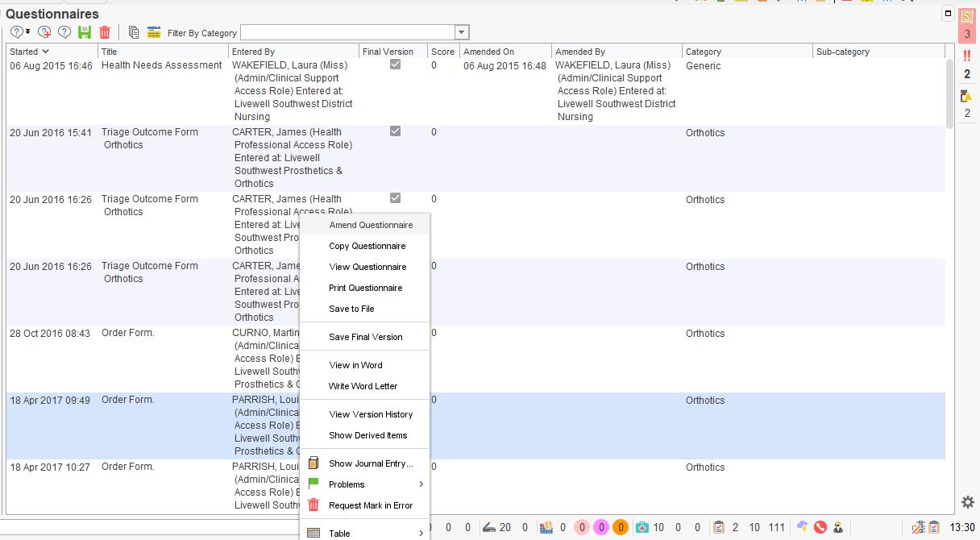Click the green save disk icon

click(85, 32)
